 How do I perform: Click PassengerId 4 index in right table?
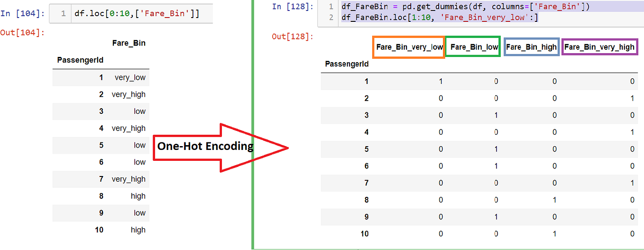(366, 132)
